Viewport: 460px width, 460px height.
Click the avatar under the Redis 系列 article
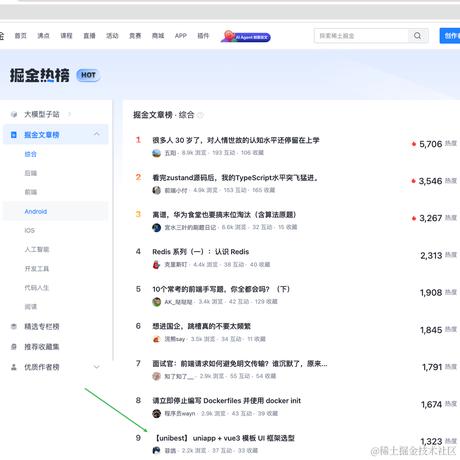(157, 265)
